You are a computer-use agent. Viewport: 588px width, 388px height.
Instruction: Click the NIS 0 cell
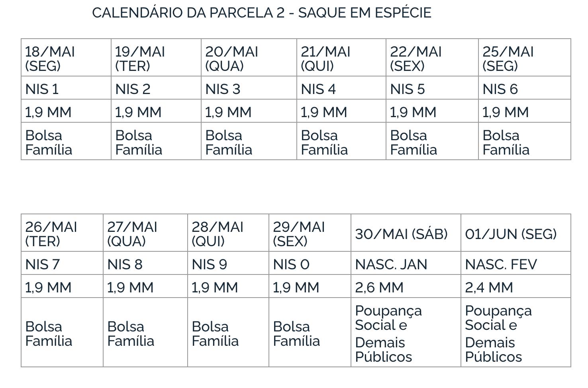[310, 264]
